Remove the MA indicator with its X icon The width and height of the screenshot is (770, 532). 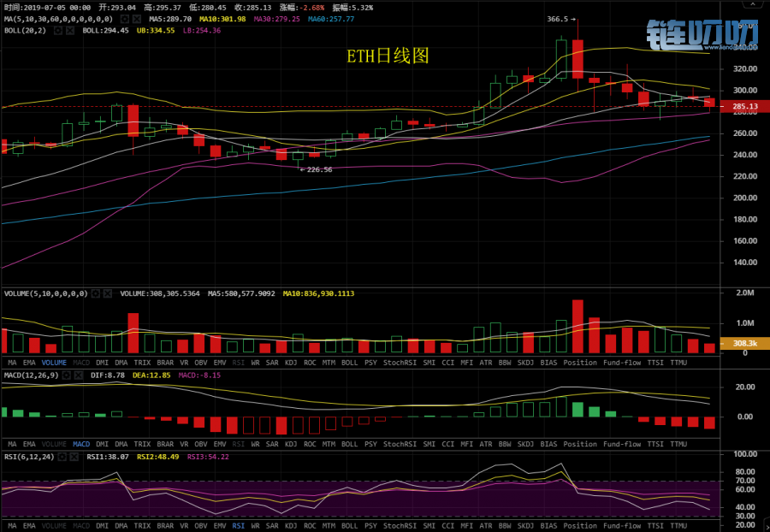tap(137, 19)
